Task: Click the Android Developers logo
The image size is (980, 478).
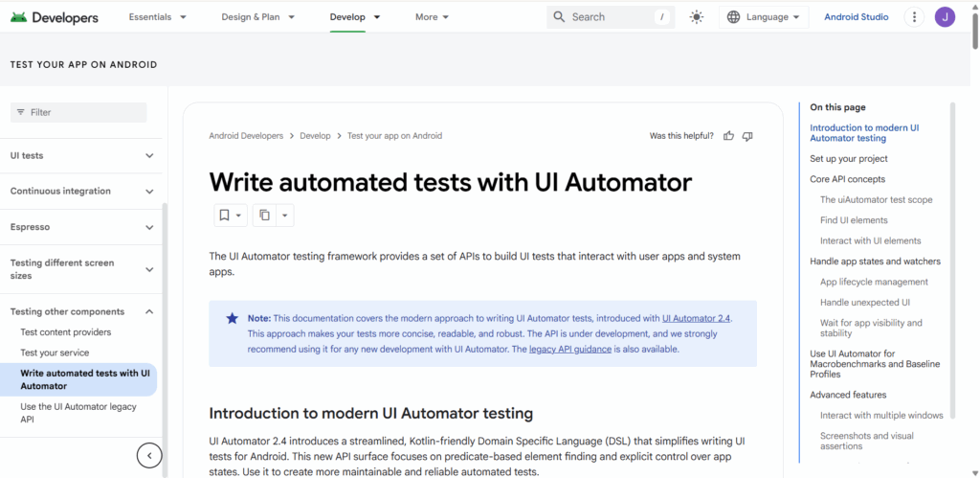Action: [x=55, y=17]
